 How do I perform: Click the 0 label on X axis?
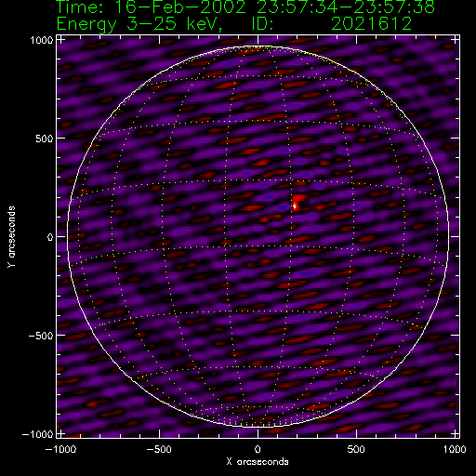pyautogui.click(x=258, y=449)
